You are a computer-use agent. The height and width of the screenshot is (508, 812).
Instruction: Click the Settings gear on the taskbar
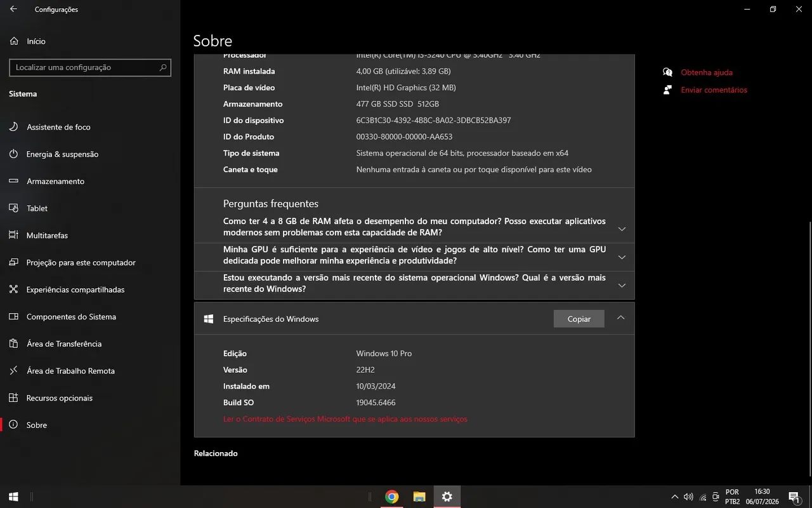click(447, 497)
